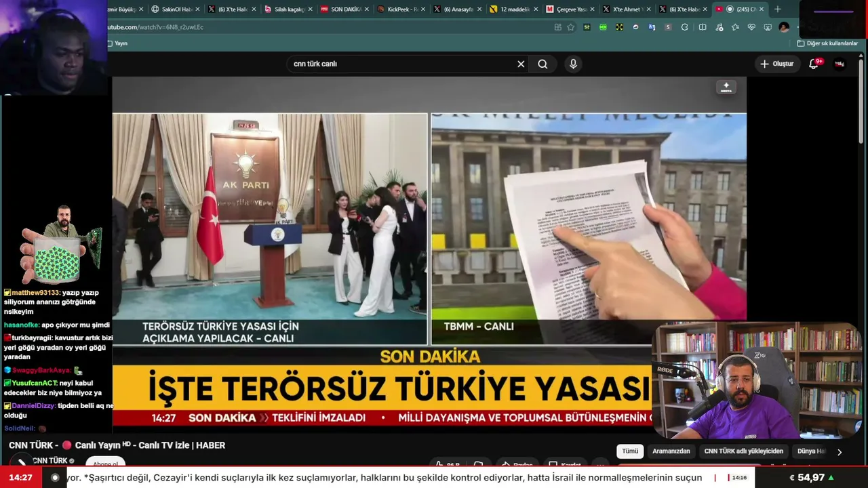Open a new browser tab
868x488 pixels.
pyautogui.click(x=778, y=9)
